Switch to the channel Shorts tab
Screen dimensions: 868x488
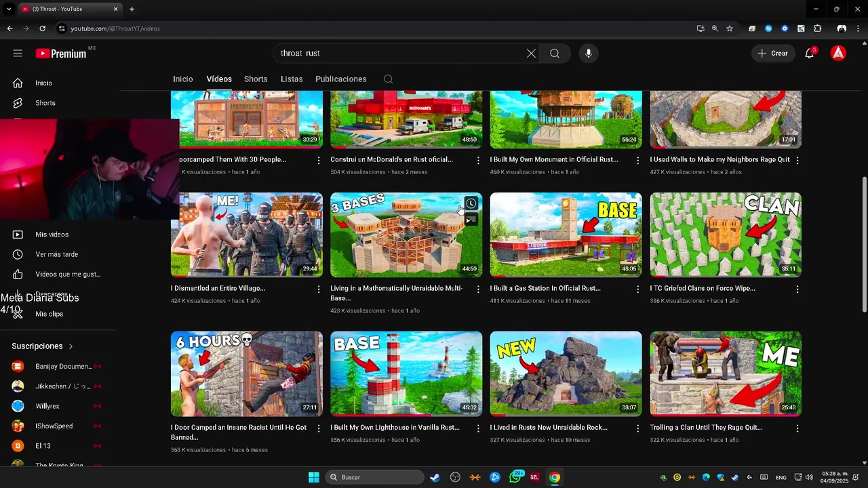tap(256, 79)
